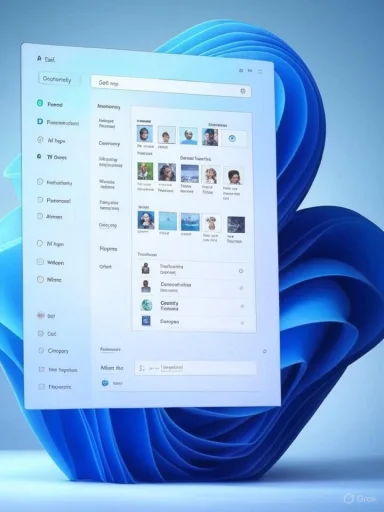Open the "Oriet" item in middle column
This screenshot has width=384, height=512.
click(x=105, y=267)
